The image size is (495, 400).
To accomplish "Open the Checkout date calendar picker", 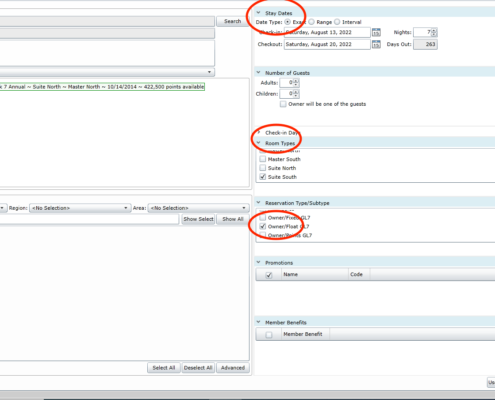I will coord(376,44).
